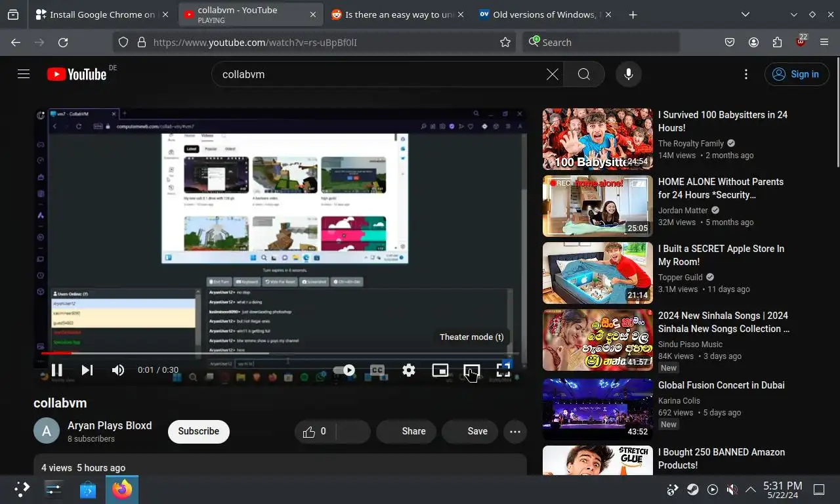Open 'HOME ALONE Without Parents' video title

coord(721,188)
